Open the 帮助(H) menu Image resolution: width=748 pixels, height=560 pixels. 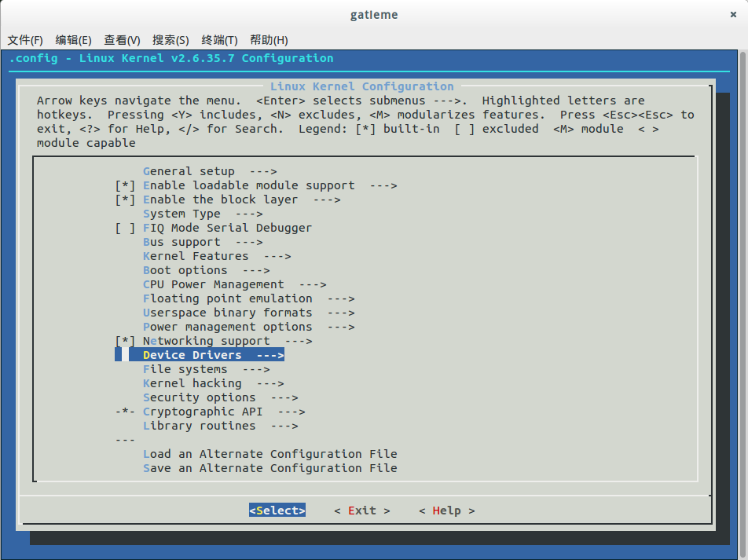(x=269, y=40)
